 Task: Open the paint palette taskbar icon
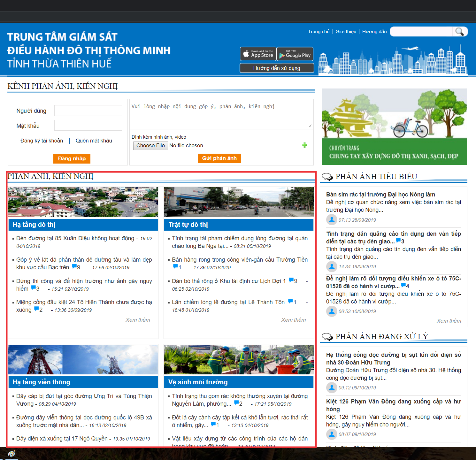tap(12, 454)
